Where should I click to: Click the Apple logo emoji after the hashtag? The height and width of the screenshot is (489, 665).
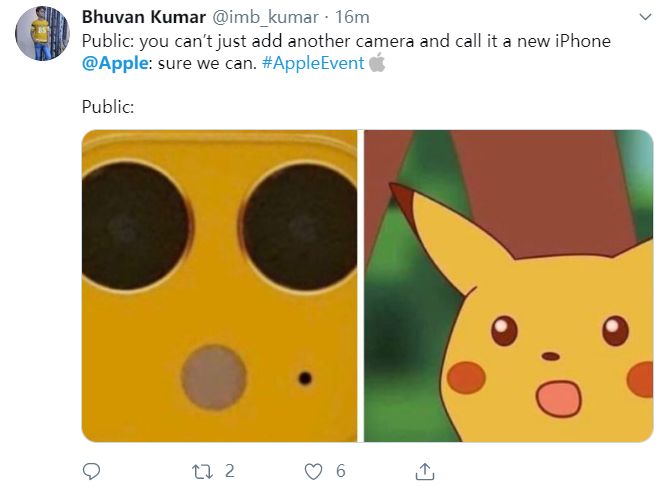pyautogui.click(x=377, y=63)
